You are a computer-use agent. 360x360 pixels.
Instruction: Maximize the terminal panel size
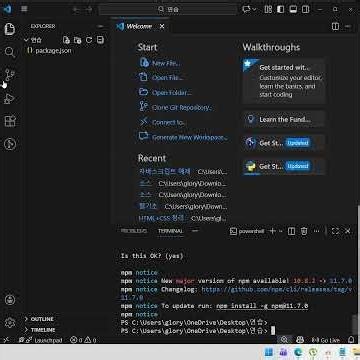[335, 231]
